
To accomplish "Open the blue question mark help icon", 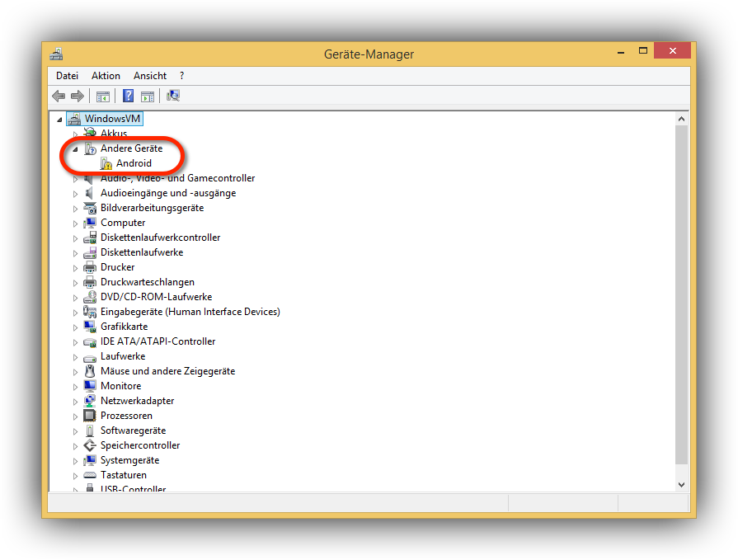I will coord(128,96).
